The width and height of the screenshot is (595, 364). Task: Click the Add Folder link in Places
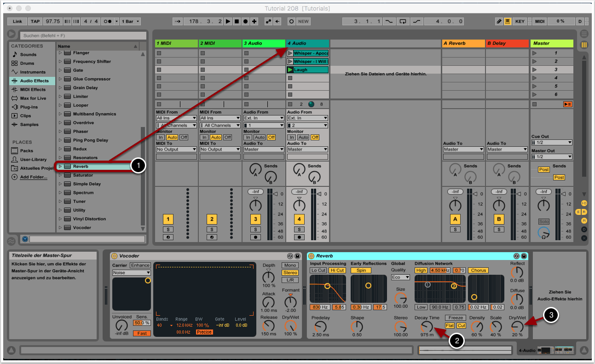[33, 177]
